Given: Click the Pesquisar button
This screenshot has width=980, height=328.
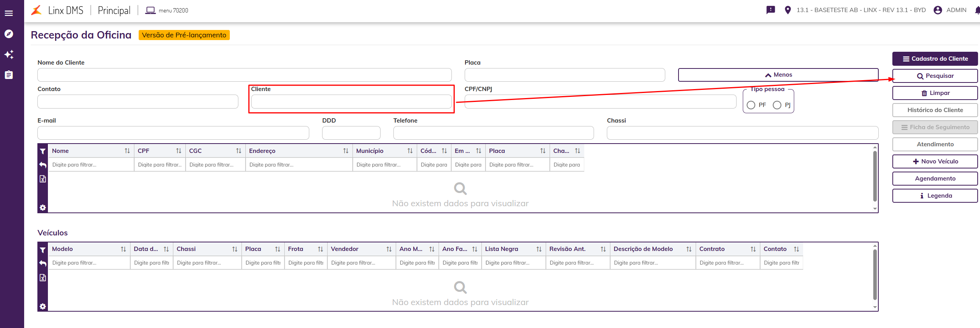Looking at the screenshot, I should [935, 76].
